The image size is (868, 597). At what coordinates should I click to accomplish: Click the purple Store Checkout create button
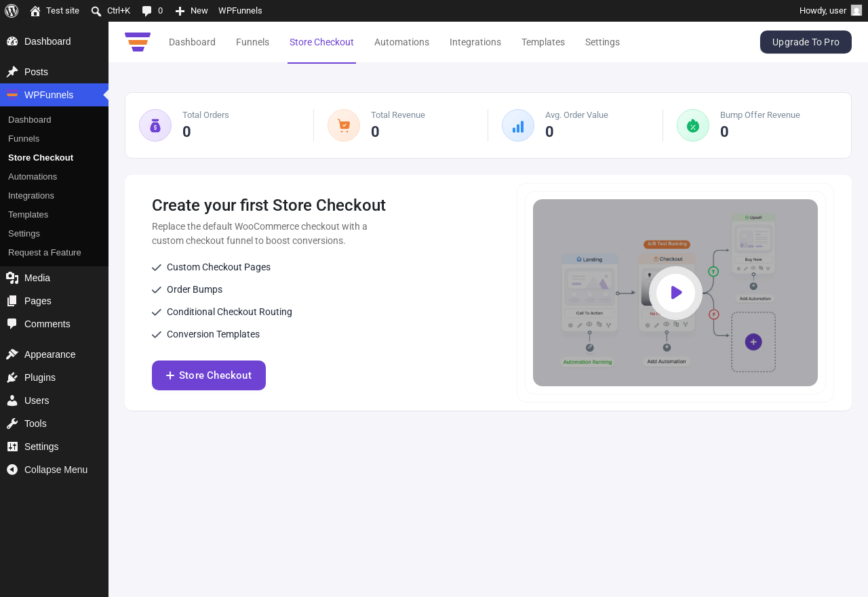coord(209,375)
